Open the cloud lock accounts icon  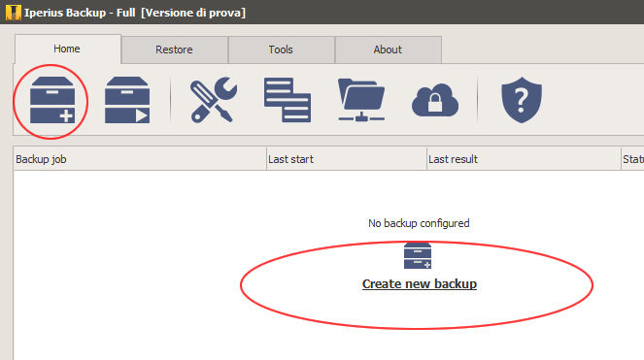(x=435, y=101)
